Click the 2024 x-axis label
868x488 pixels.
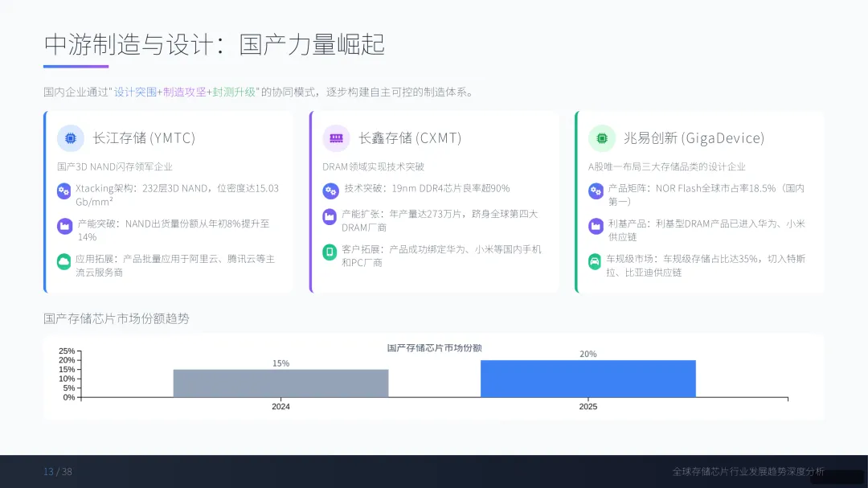pos(280,407)
